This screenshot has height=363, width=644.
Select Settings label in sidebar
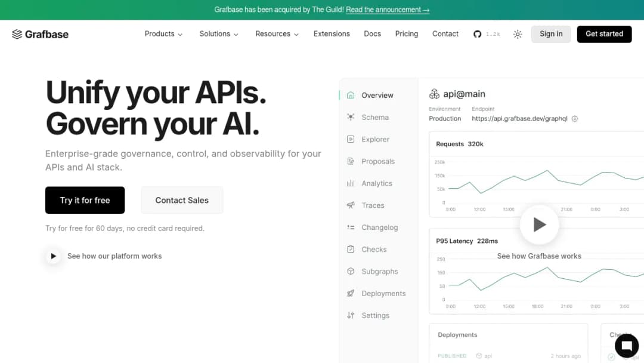tap(376, 315)
